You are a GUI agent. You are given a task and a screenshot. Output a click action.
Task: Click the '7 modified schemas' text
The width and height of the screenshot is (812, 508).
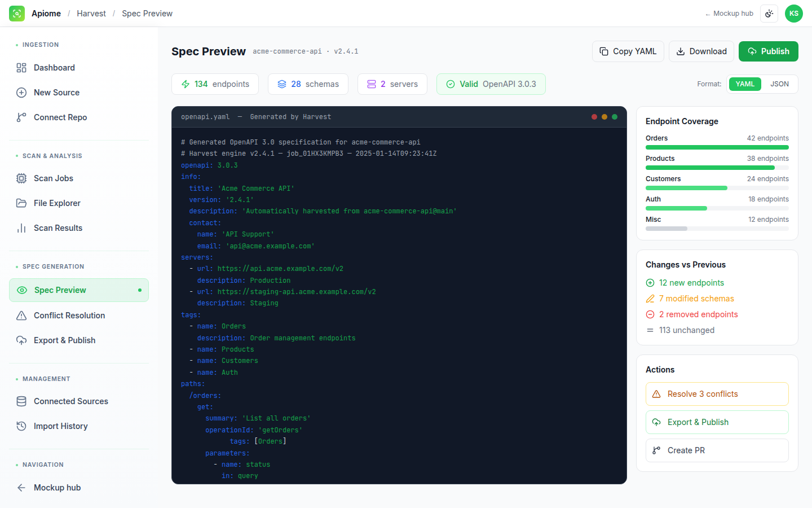696,299
